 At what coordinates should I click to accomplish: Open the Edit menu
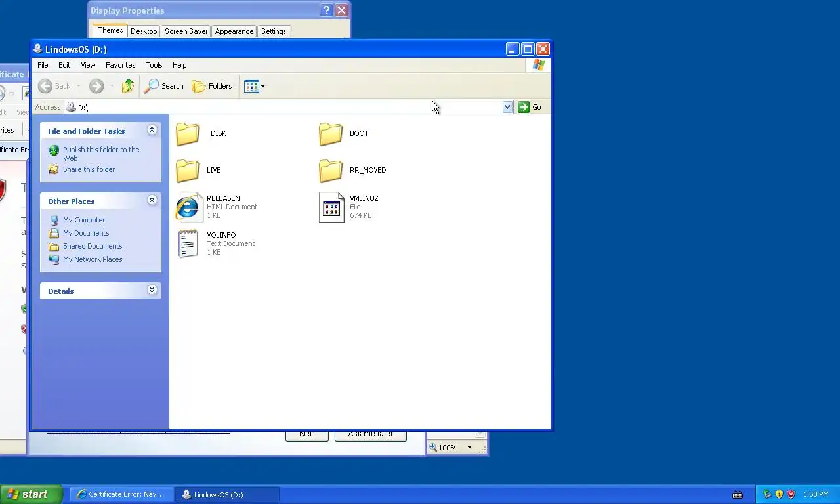click(64, 65)
